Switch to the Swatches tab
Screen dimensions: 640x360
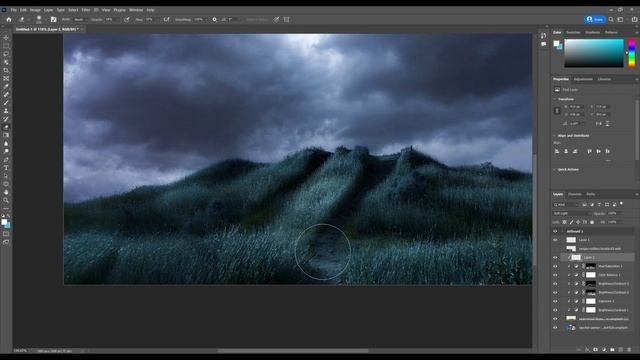point(573,32)
